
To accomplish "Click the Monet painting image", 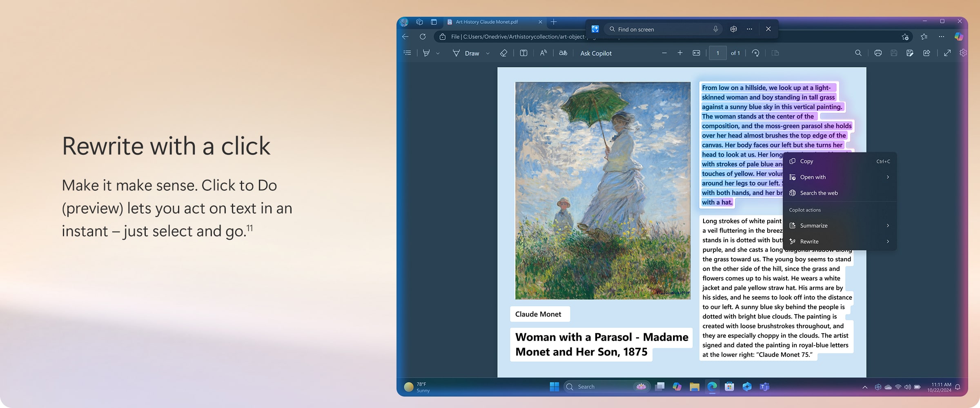I will pos(603,190).
